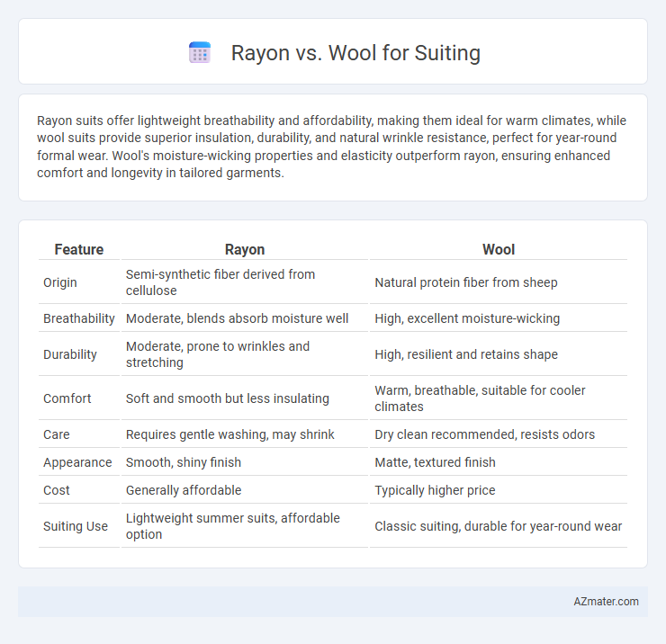
Task: Click 'Warm, breathable, suitable for cooler climates' cell
Action: pyautogui.click(x=499, y=398)
